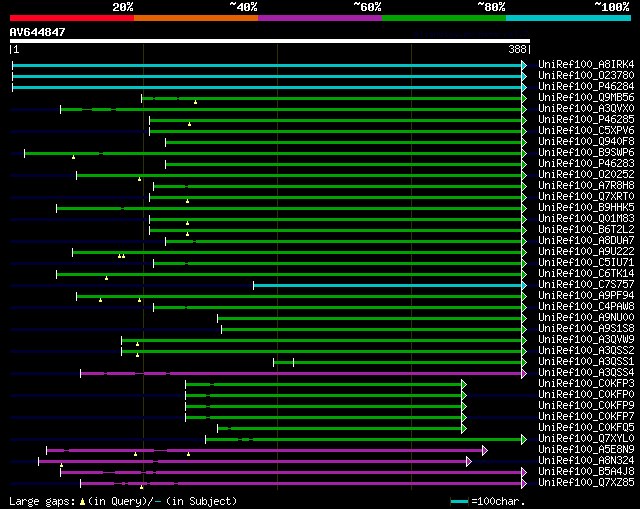
Task: Click the cyan alignment bar for UniRef100_C7S757
Action: 388,285
